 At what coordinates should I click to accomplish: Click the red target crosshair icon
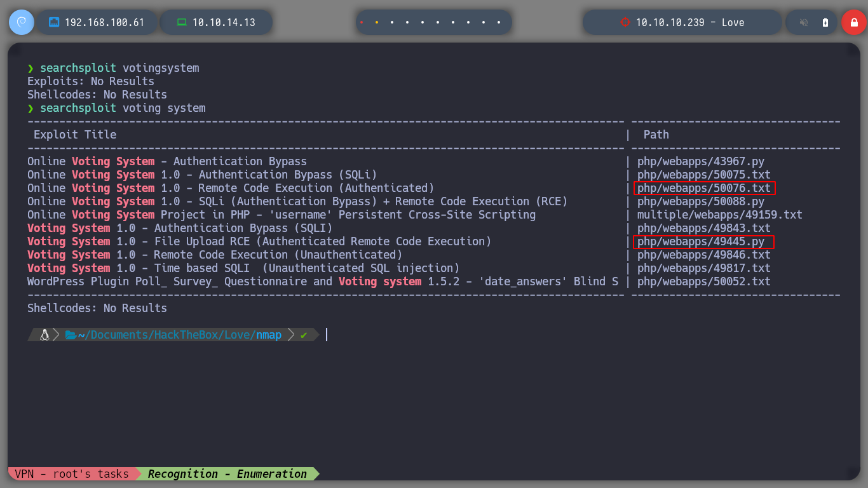[x=625, y=22]
